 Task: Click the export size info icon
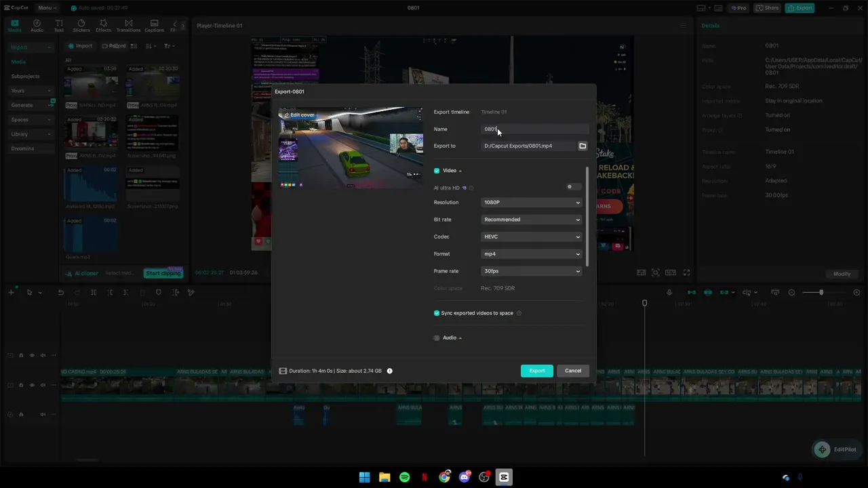(x=389, y=371)
